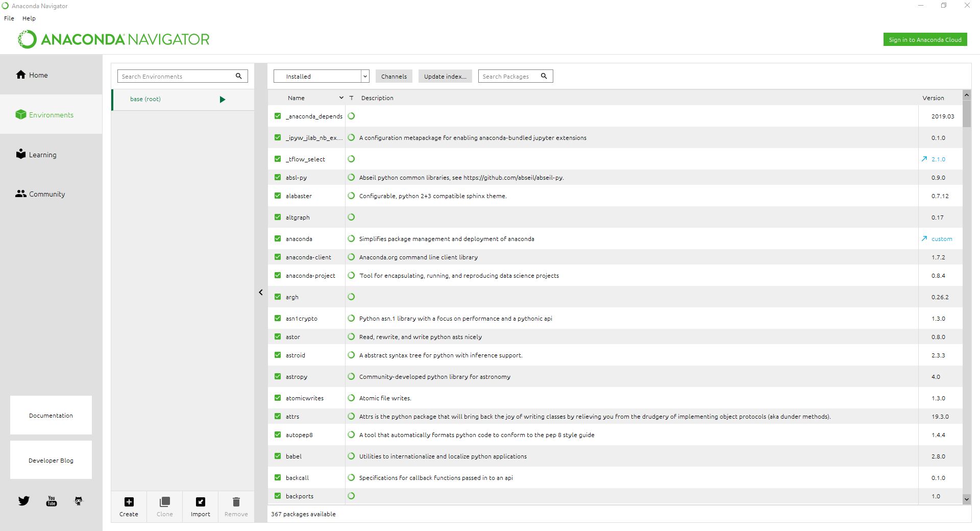Screen dimensions: 980x531
Task: Deselect the babel package
Action: click(x=278, y=456)
